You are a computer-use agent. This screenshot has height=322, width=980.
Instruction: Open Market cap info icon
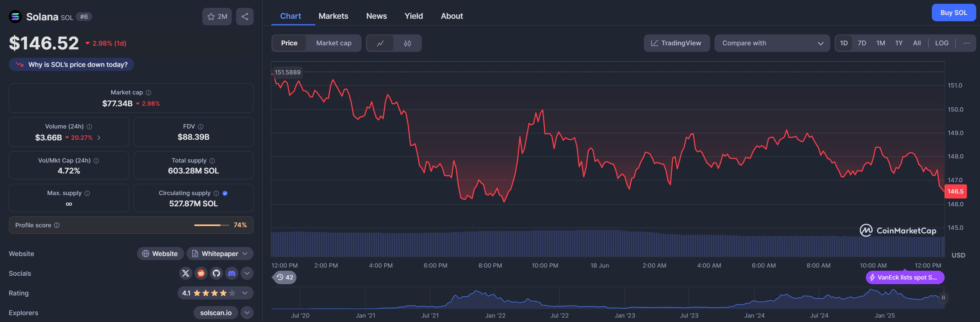tap(148, 93)
